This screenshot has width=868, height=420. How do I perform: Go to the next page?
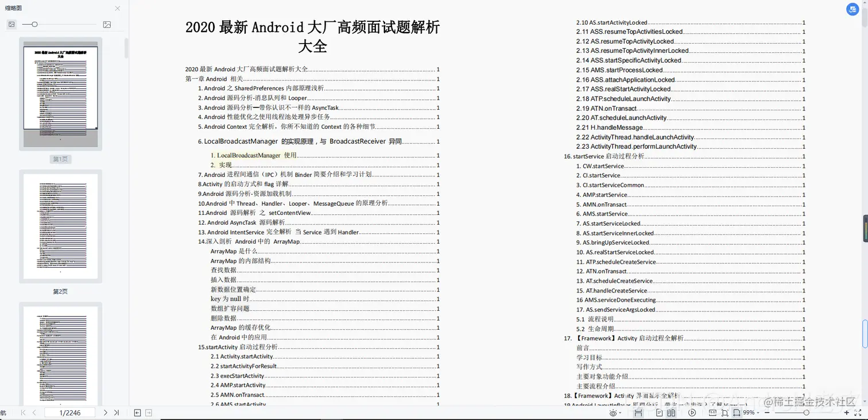tap(105, 413)
